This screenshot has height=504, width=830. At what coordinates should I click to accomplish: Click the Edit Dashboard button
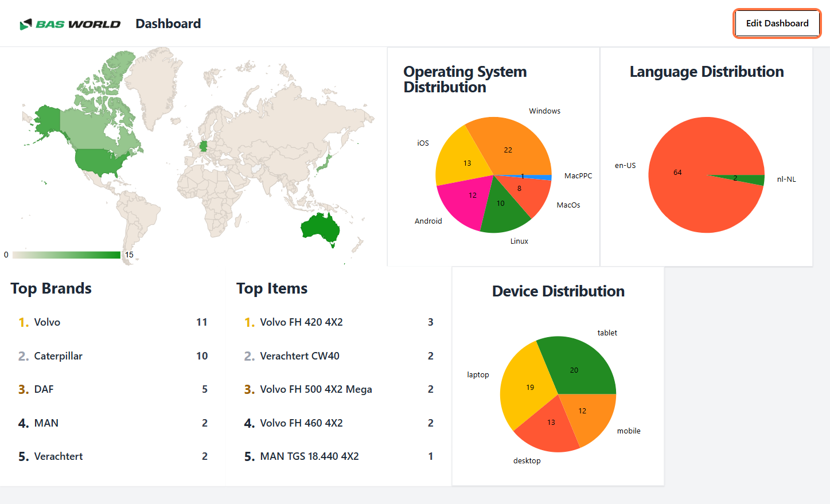click(x=777, y=24)
